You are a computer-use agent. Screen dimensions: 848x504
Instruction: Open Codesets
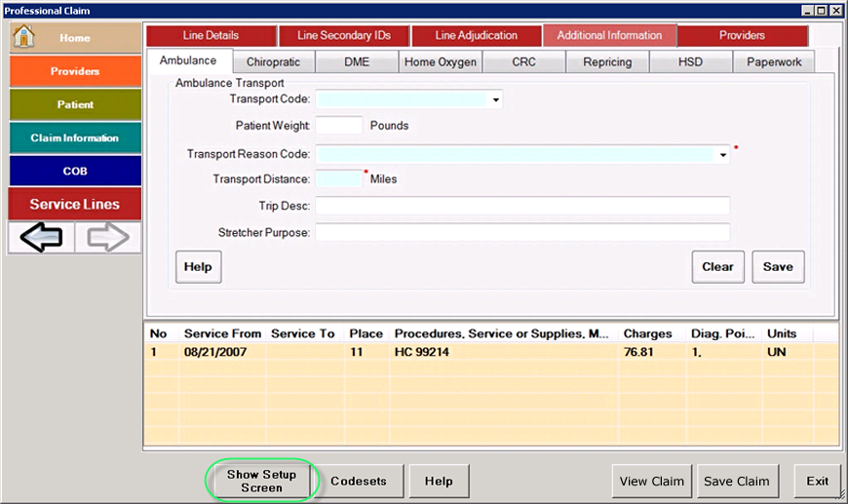click(359, 481)
